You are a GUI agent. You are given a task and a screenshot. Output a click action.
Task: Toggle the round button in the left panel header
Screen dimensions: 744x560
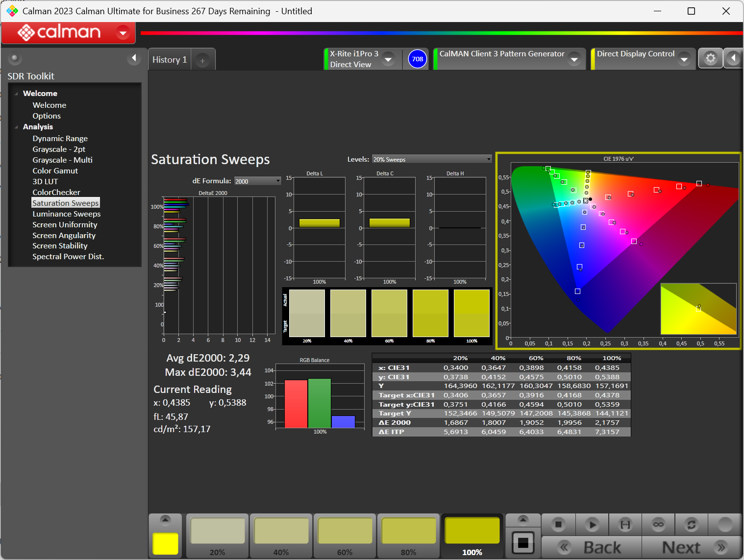(15, 59)
